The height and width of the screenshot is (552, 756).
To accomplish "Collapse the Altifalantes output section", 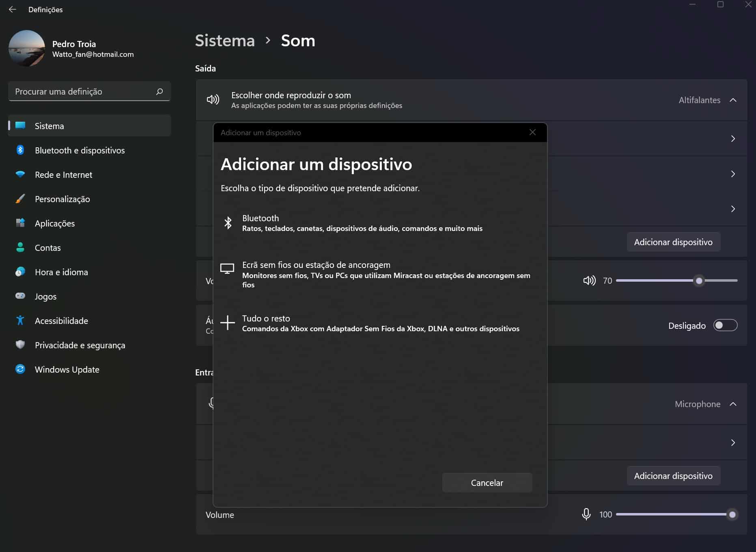I will click(733, 100).
